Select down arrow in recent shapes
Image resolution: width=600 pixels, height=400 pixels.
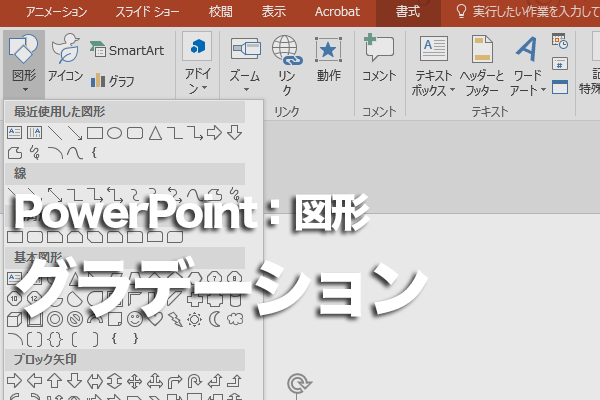[x=235, y=133]
